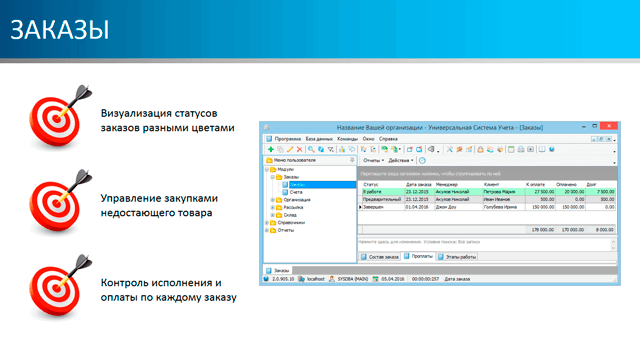Switch to the Состав заказа tab
The width and height of the screenshot is (640, 360).
coord(380,257)
